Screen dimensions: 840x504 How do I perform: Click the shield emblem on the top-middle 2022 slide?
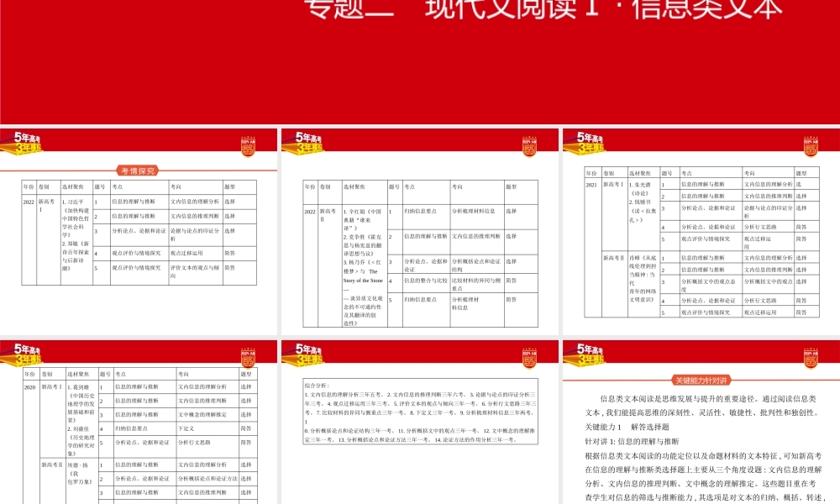pyautogui.click(x=528, y=146)
